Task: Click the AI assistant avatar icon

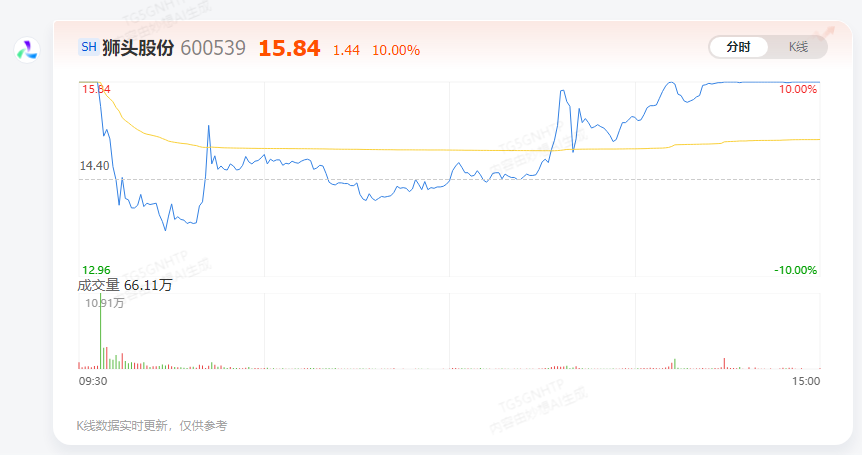Action: click(x=27, y=48)
